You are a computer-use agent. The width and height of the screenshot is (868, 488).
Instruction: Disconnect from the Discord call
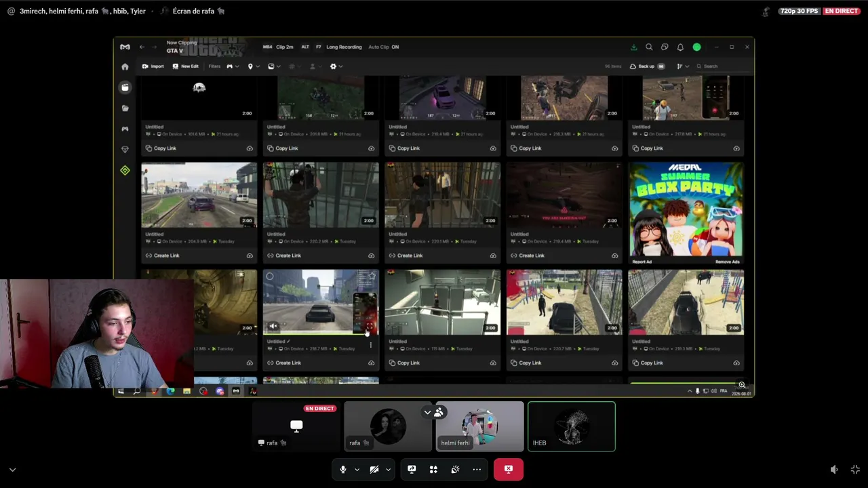(509, 469)
